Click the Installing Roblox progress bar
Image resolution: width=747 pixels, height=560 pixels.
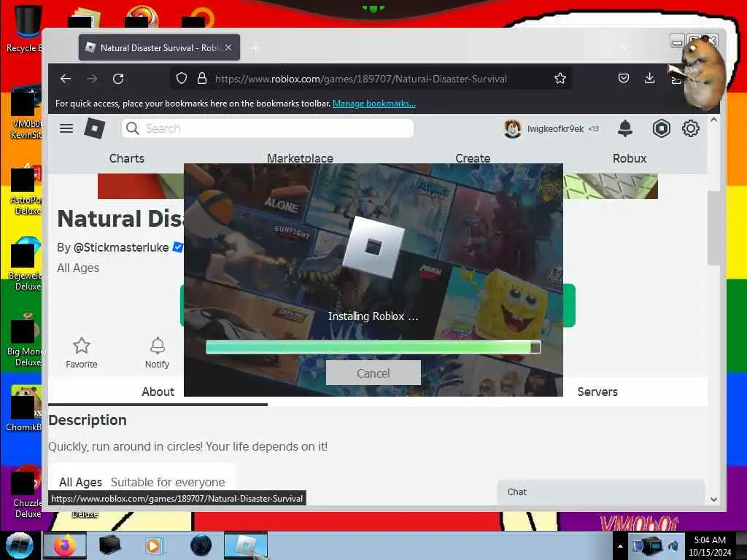[373, 346]
